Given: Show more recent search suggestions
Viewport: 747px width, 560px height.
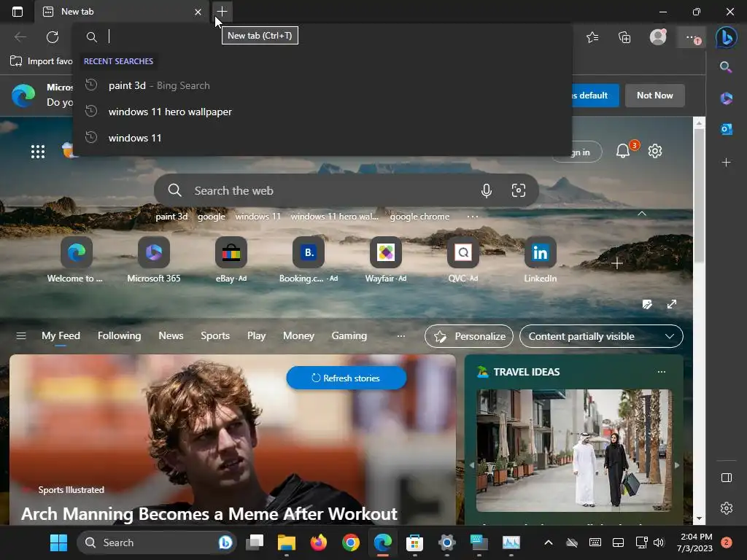Looking at the screenshot, I should coord(473,216).
